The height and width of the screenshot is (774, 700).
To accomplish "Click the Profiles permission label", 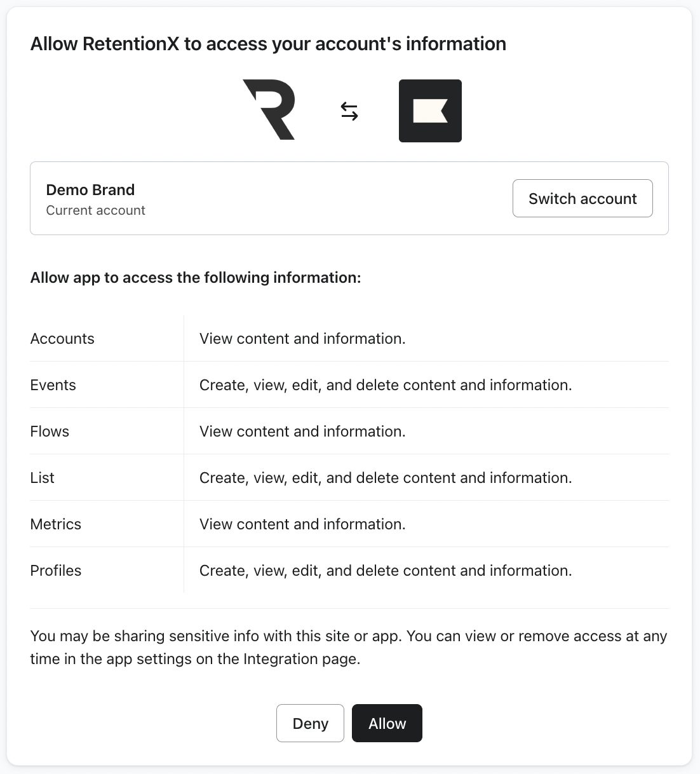I will (56, 571).
